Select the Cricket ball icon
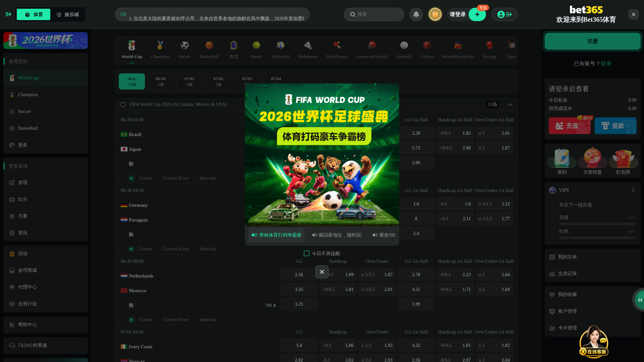Screen dimensions: 644x362 click(427, 45)
